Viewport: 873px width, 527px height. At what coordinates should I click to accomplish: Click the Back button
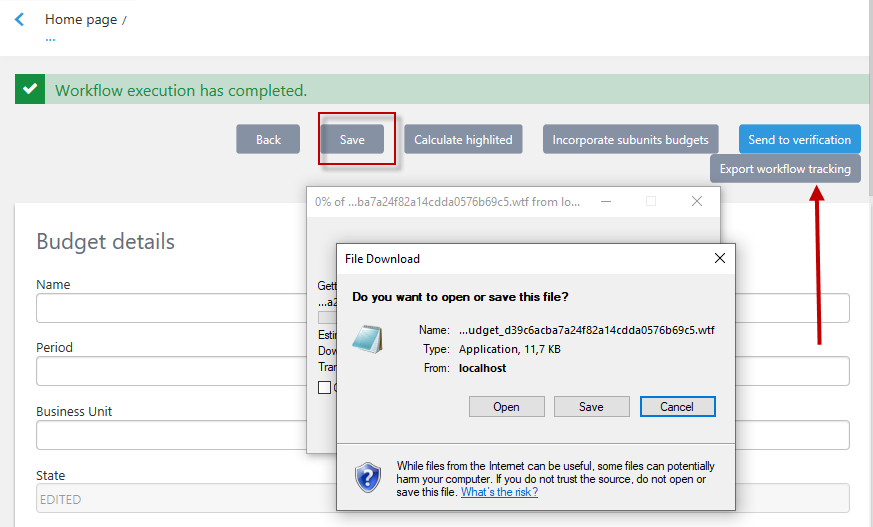[x=268, y=139]
